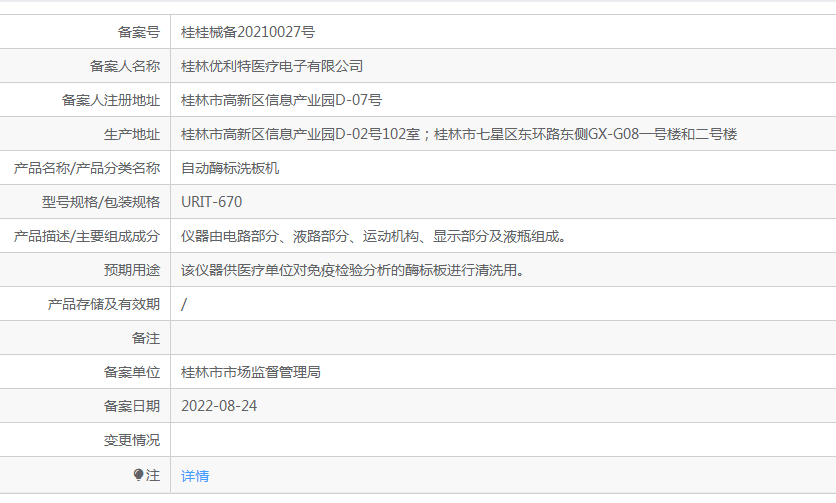Click the 备案日期 row label

click(132, 406)
